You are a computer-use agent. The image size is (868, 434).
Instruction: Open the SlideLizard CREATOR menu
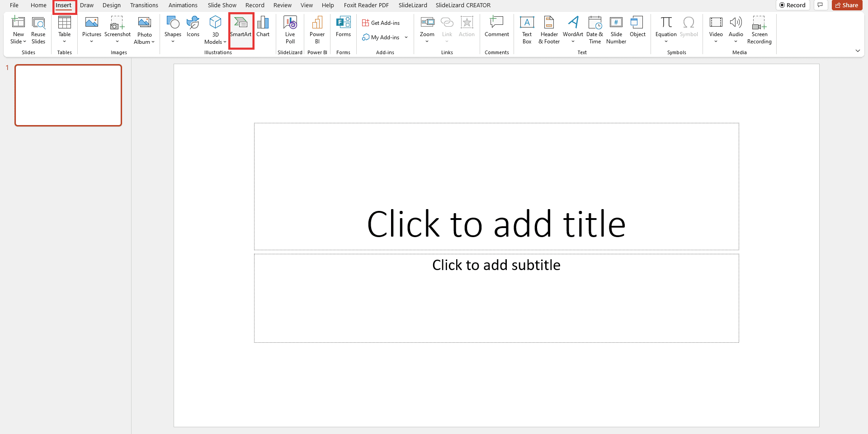point(462,5)
